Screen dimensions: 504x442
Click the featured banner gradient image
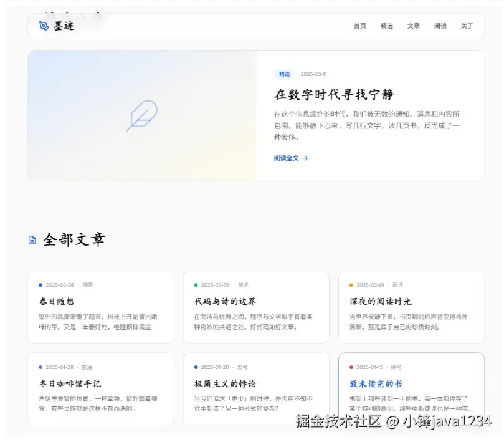point(142,115)
